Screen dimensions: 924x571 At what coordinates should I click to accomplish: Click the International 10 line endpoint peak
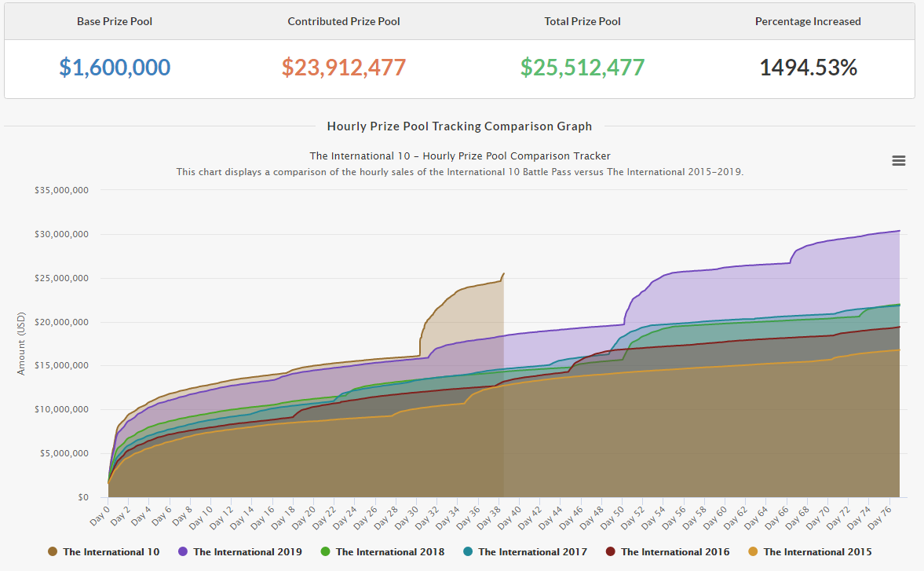(x=503, y=273)
